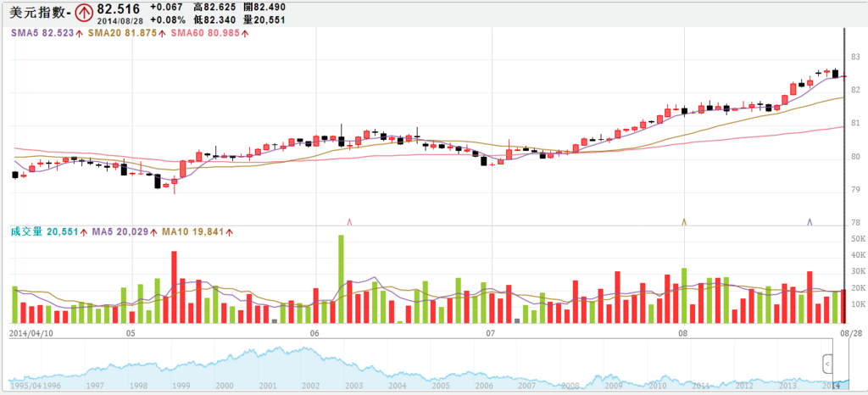Image resolution: width=868 pixels, height=395 pixels.
Task: Click the volume value 量20,551 in the header
Action: (264, 19)
